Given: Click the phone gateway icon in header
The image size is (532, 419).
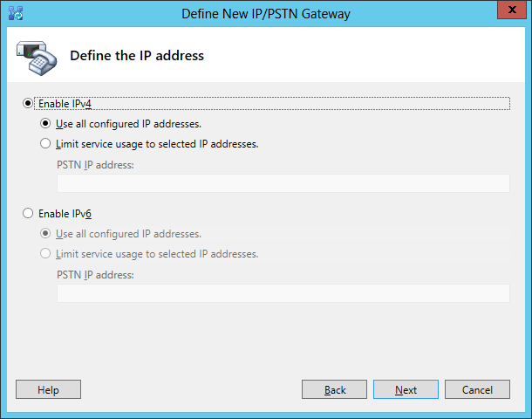Looking at the screenshot, I should tap(35, 57).
